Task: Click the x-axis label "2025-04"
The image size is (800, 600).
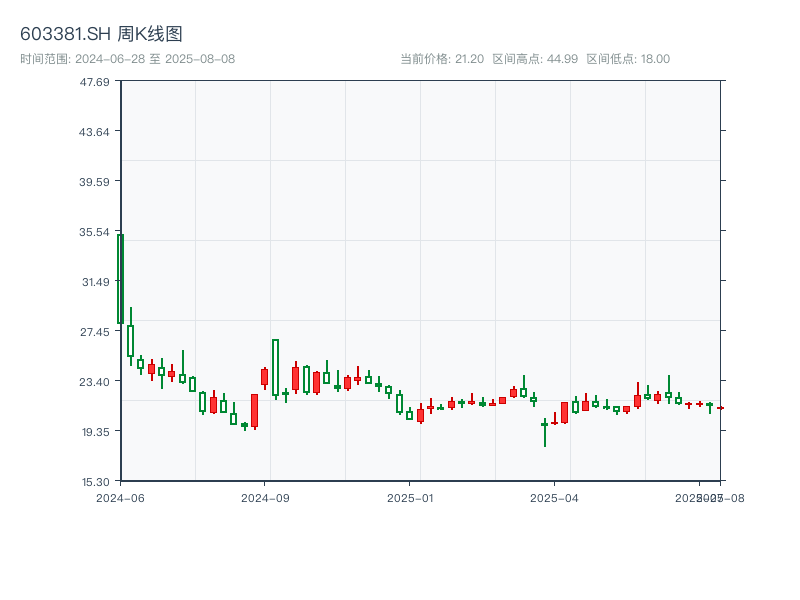Action: (x=554, y=498)
